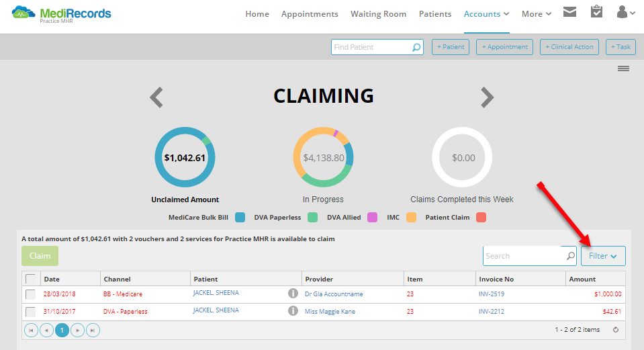Click the Patient Claim red swatch

coord(481,217)
